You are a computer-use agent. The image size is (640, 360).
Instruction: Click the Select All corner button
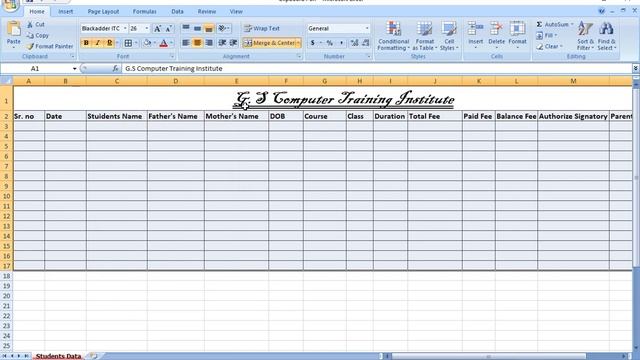[7, 81]
